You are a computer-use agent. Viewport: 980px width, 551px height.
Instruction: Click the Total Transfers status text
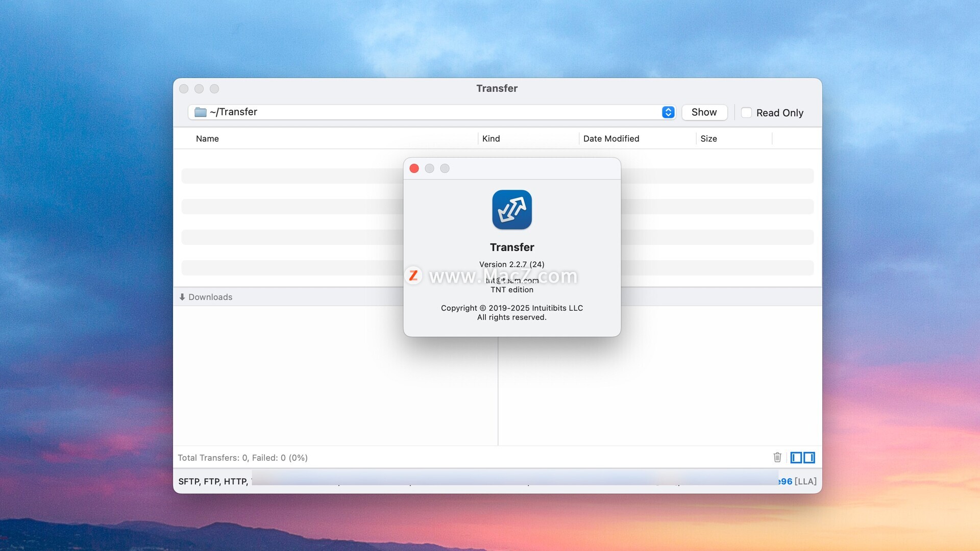[x=242, y=458]
